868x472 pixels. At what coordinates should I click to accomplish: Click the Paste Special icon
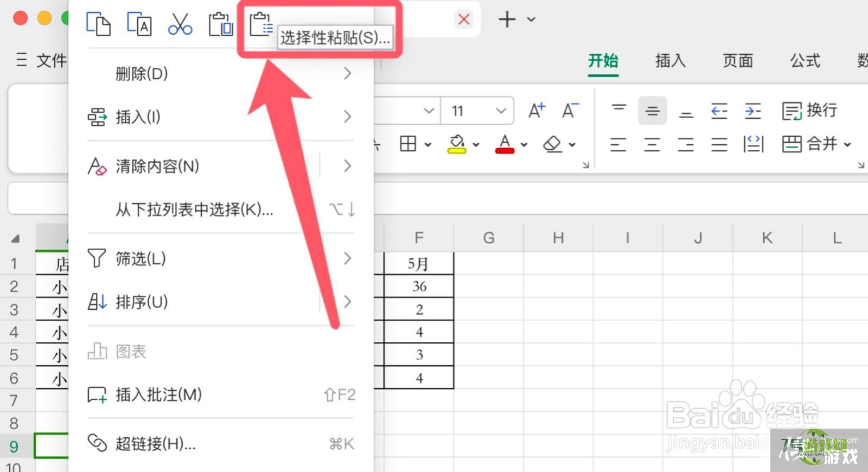point(261,24)
